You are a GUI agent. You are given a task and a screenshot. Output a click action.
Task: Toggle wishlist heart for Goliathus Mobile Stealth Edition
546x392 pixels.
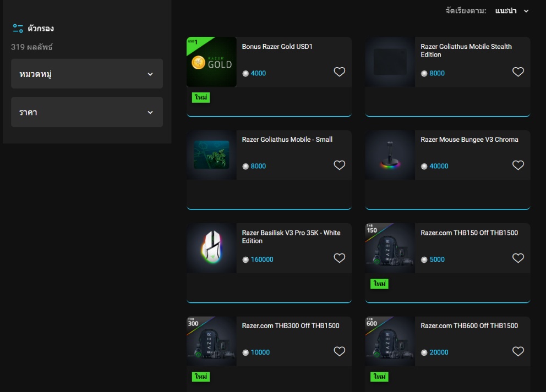click(x=518, y=72)
